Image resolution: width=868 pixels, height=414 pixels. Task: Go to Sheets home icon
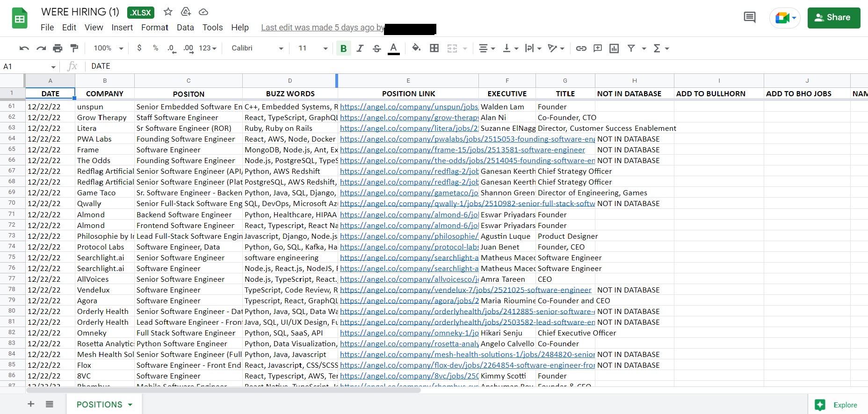(x=20, y=19)
